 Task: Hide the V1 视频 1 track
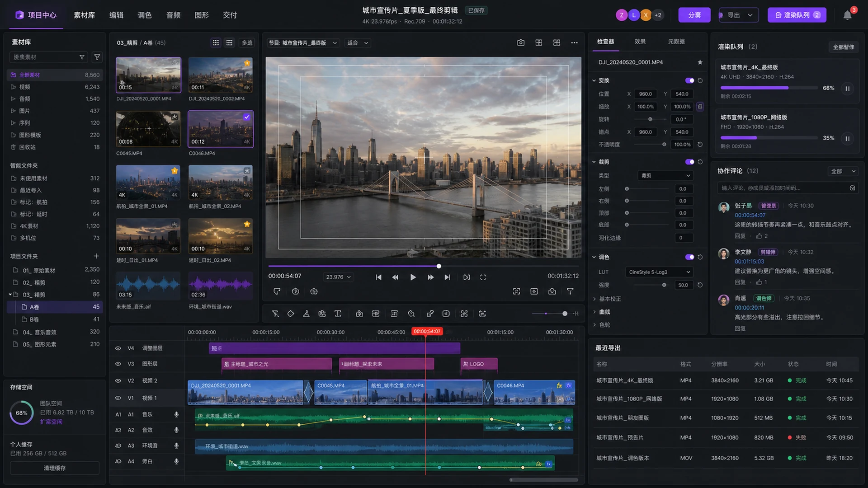(118, 398)
